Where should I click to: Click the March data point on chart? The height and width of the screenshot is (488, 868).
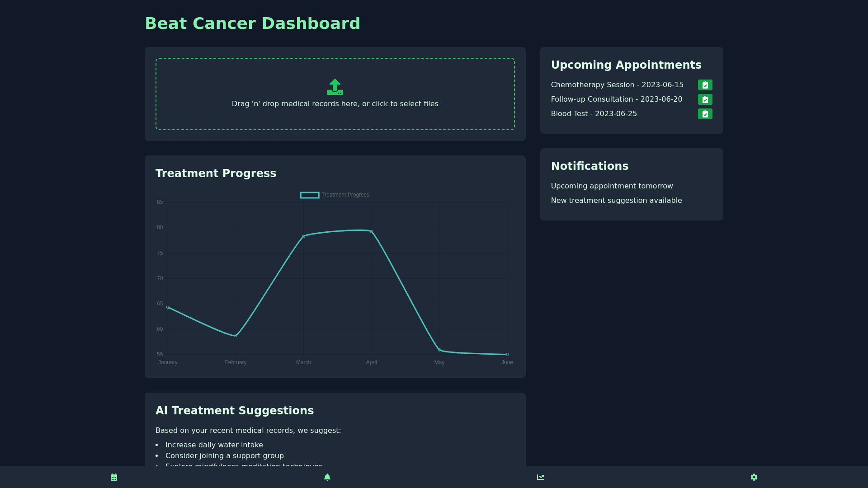click(304, 236)
